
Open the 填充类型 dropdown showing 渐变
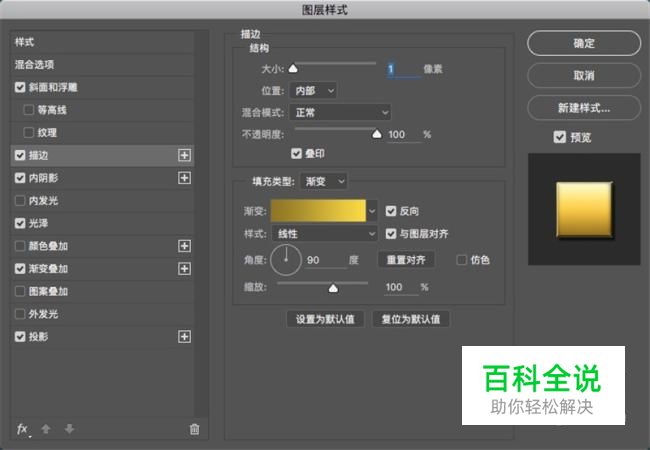[324, 181]
